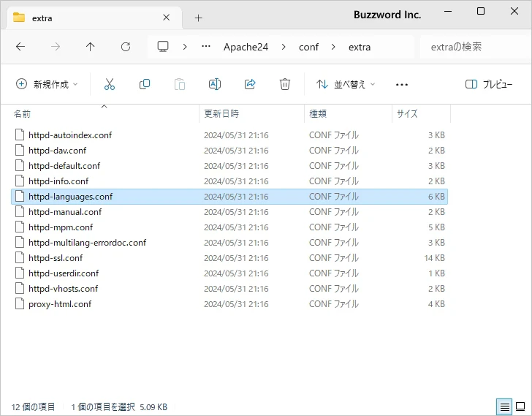Go to Apache24 in the breadcrumb path
This screenshot has width=532, height=416.
pos(246,47)
